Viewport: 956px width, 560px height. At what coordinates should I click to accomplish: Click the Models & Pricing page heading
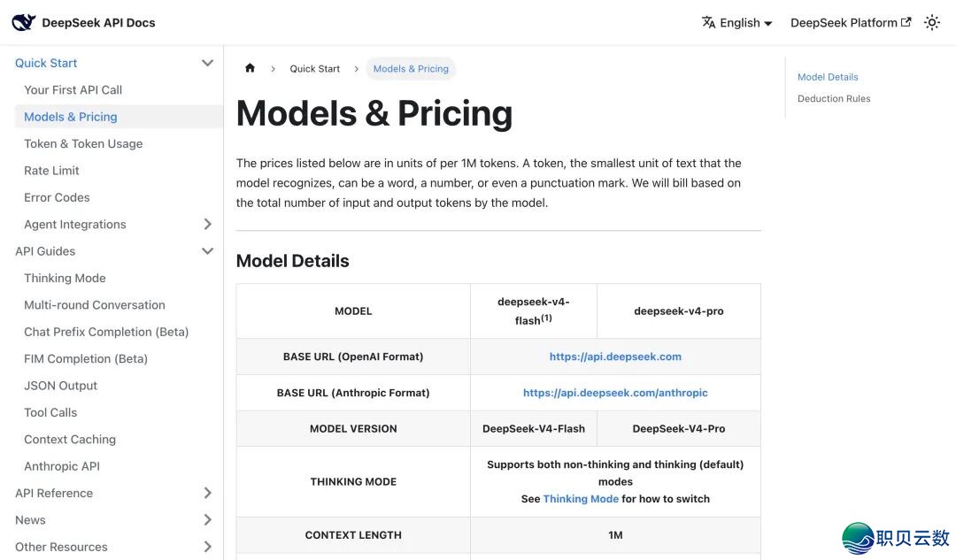[374, 113]
